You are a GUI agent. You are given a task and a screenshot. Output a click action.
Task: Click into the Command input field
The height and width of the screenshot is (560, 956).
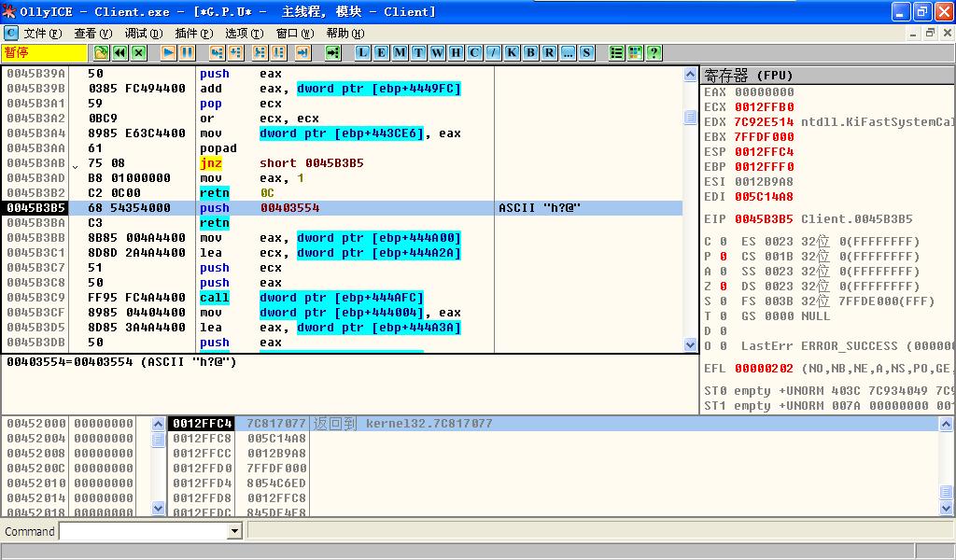pyautogui.click(x=144, y=531)
